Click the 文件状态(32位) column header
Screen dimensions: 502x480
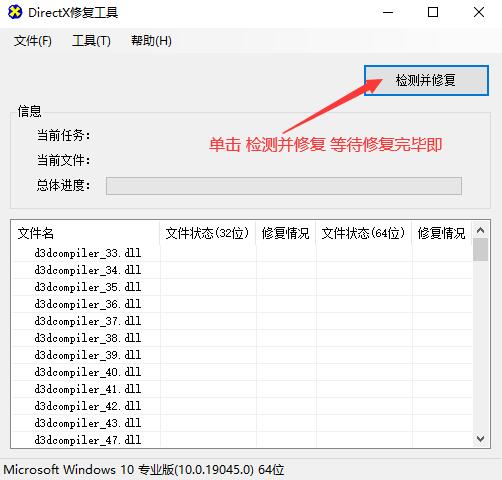[x=208, y=233]
